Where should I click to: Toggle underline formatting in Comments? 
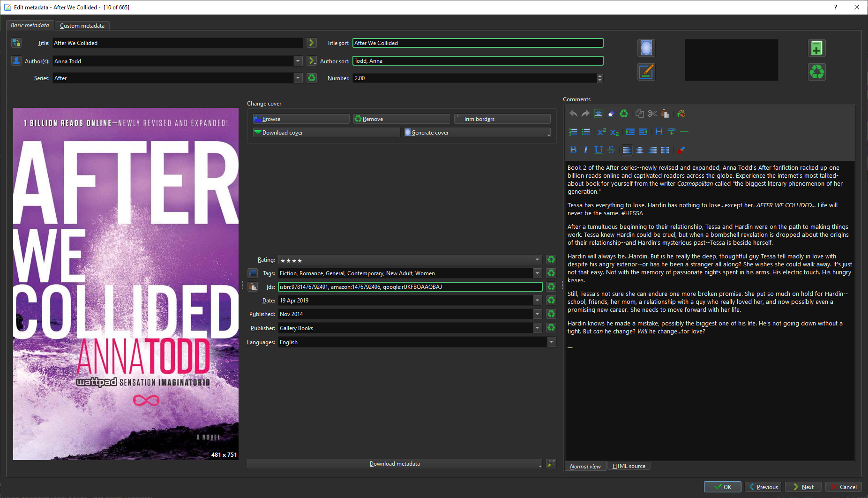click(x=598, y=150)
